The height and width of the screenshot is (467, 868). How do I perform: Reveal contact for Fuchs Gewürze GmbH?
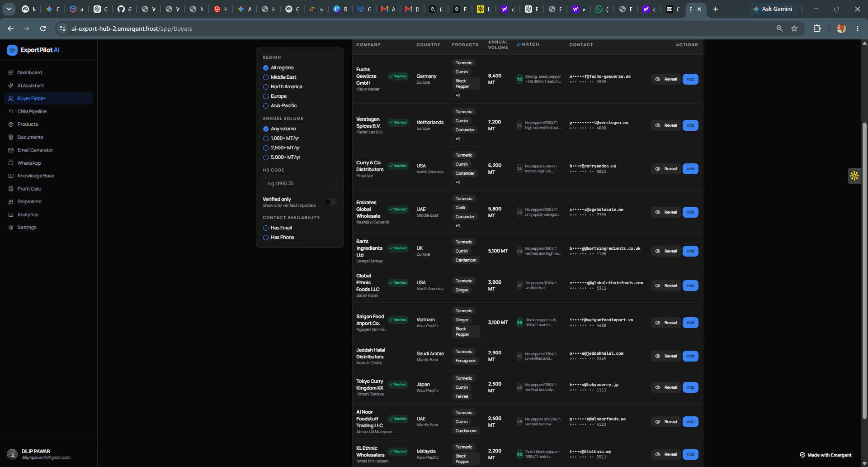click(x=666, y=79)
